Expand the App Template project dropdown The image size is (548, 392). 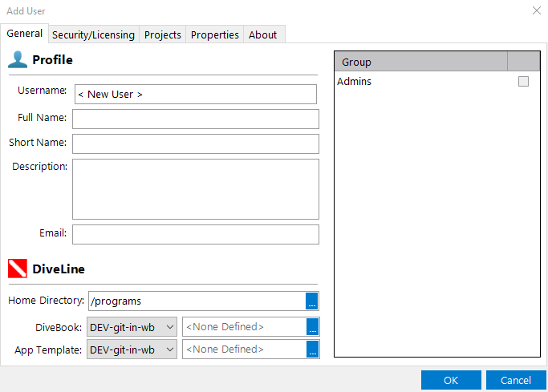169,350
